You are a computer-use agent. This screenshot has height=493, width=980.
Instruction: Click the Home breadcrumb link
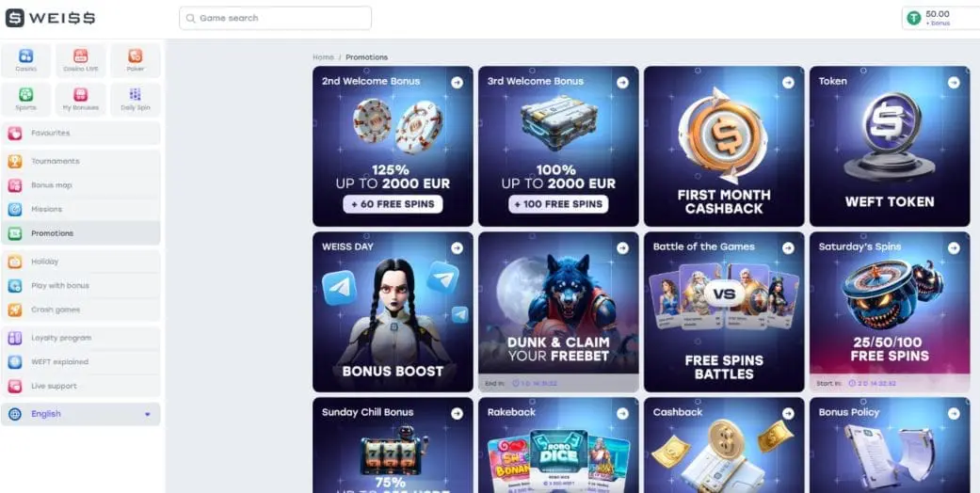pyautogui.click(x=323, y=56)
